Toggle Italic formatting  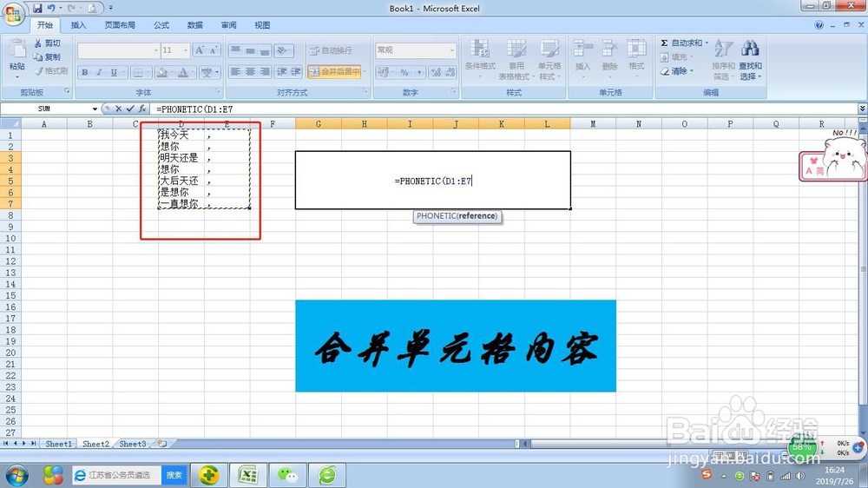99,72
